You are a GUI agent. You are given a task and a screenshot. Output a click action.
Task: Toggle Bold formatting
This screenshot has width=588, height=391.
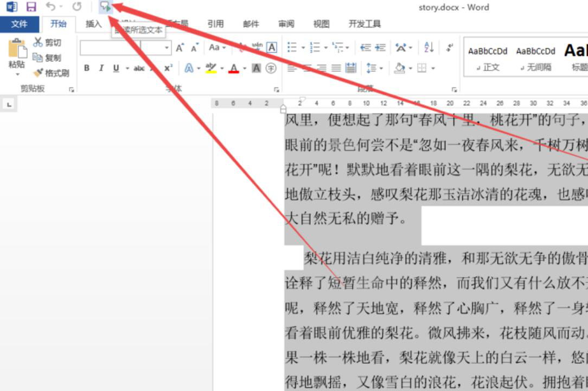87,68
